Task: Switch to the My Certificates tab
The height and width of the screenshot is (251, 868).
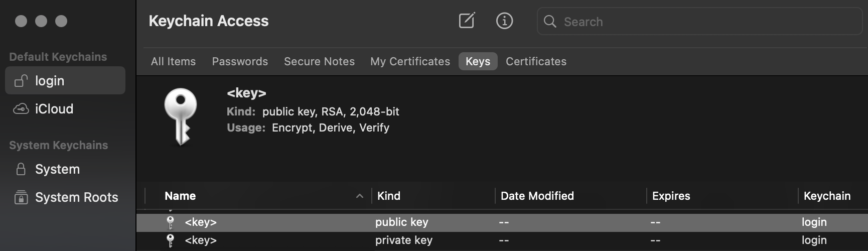Action: [410, 61]
